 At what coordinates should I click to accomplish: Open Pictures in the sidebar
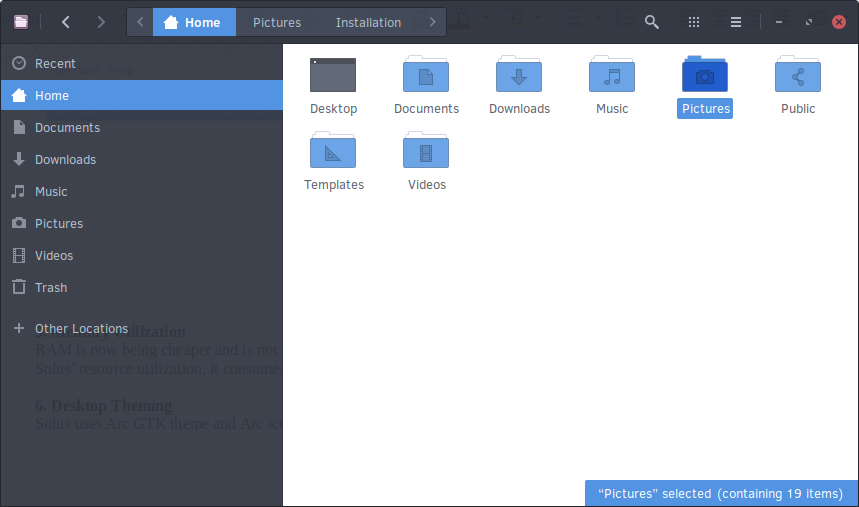click(141, 224)
